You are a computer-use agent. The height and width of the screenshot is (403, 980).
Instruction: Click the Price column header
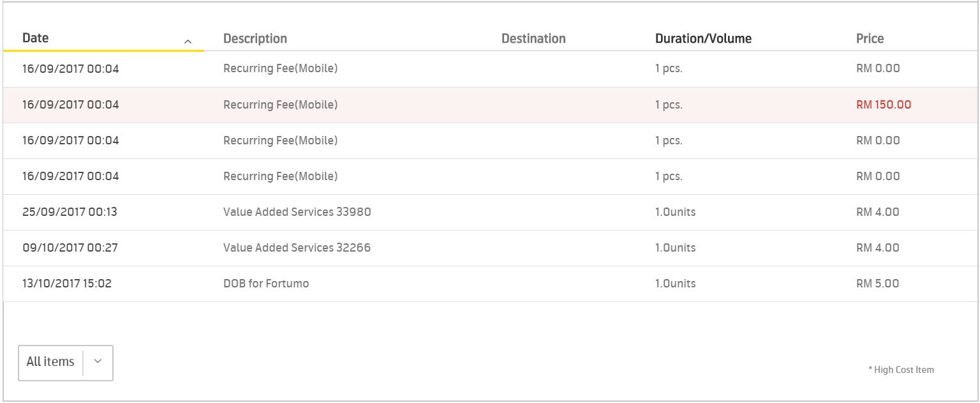tap(870, 39)
